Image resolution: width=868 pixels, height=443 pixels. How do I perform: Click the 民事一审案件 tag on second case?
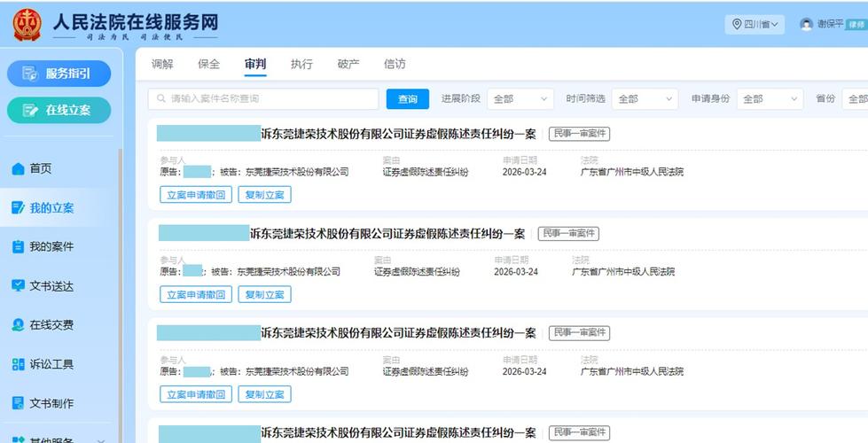(x=568, y=233)
